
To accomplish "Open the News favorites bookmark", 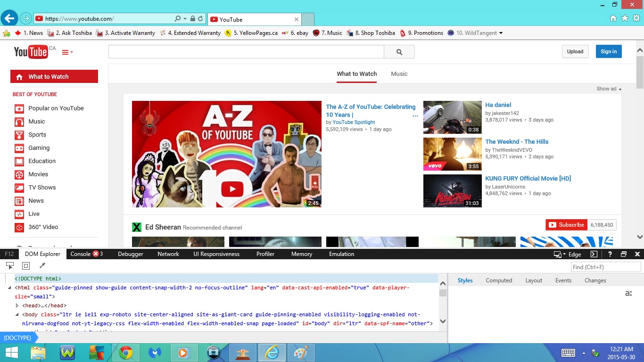I will point(29,33).
